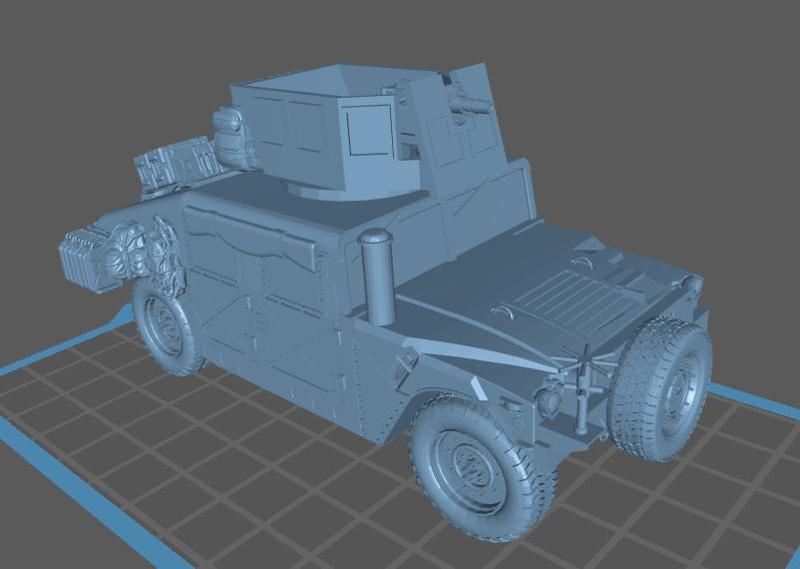Click the spare tire on the front bumper
This screenshot has height=569, width=800.
coord(660,388)
